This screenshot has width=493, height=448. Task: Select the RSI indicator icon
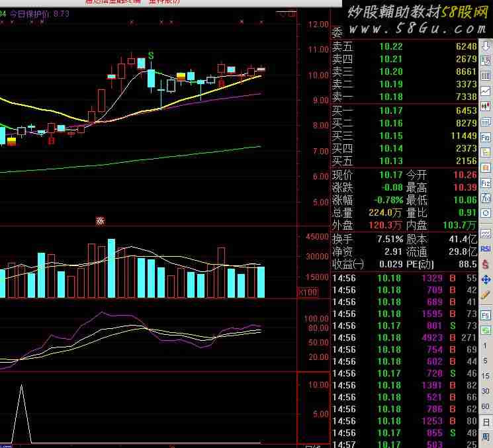click(x=486, y=249)
